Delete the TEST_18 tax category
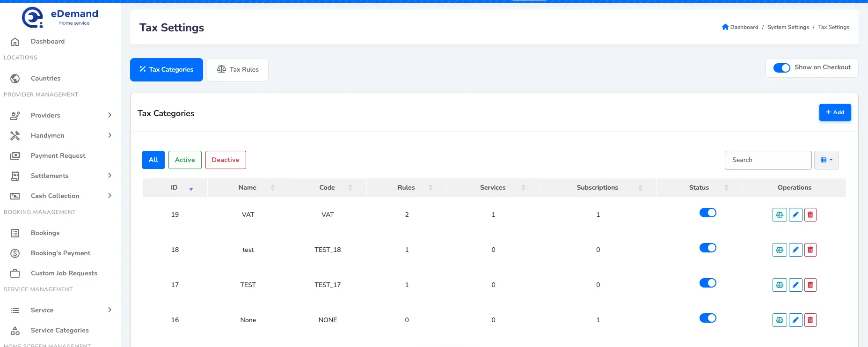Image resolution: width=868 pixels, height=347 pixels. click(x=810, y=250)
